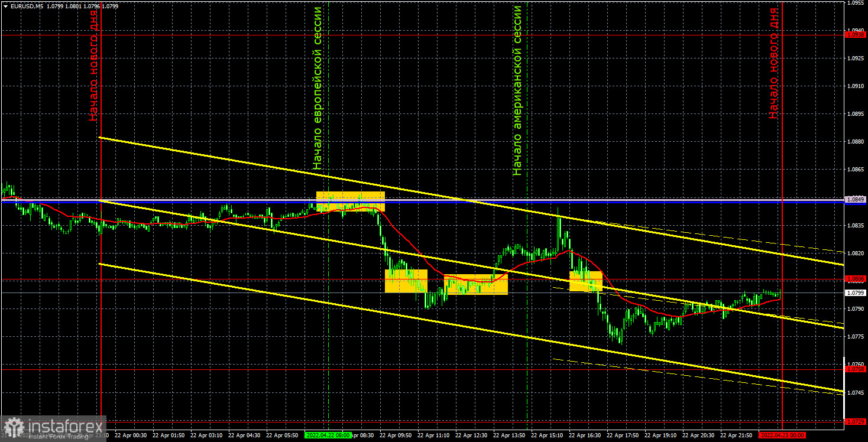Select the 1.0820 price axis label
The height and width of the screenshot is (442, 868).
tap(856, 253)
